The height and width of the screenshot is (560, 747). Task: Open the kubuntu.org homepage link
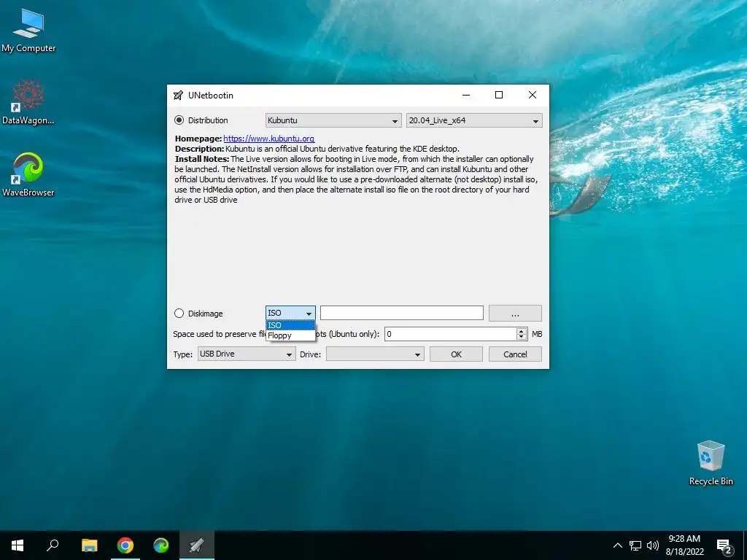pos(268,139)
